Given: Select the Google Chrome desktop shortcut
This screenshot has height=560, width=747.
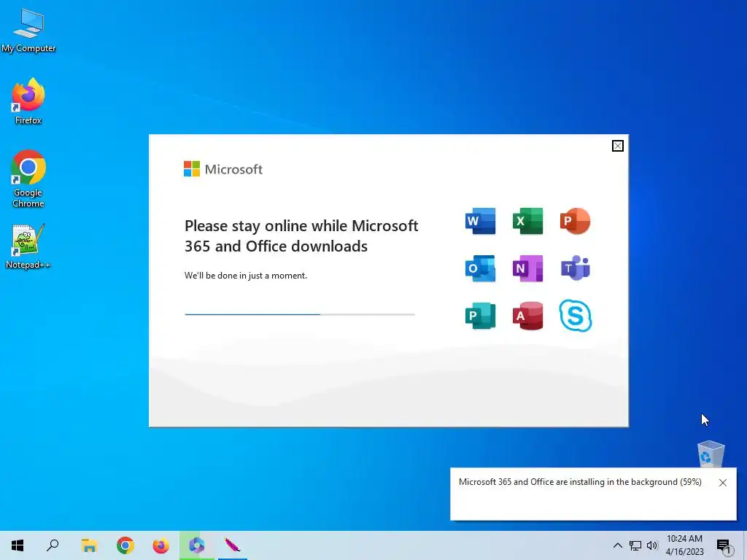Looking at the screenshot, I should [x=28, y=179].
